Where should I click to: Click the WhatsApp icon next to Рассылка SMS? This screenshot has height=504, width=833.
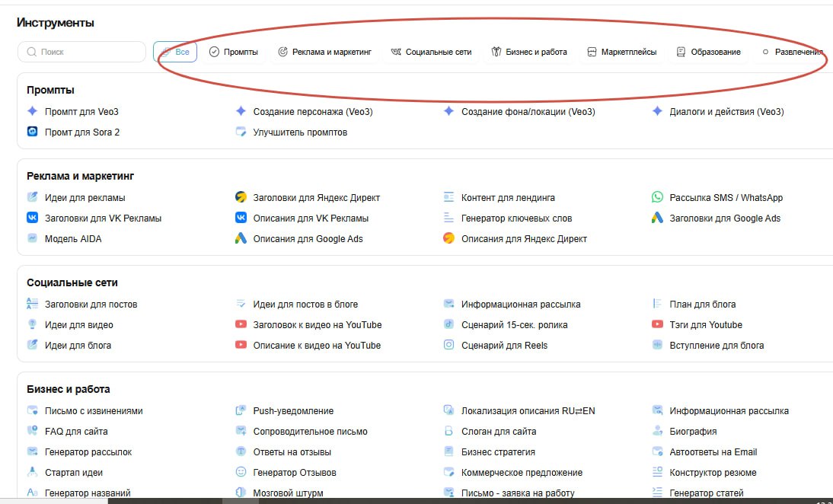pyautogui.click(x=657, y=197)
